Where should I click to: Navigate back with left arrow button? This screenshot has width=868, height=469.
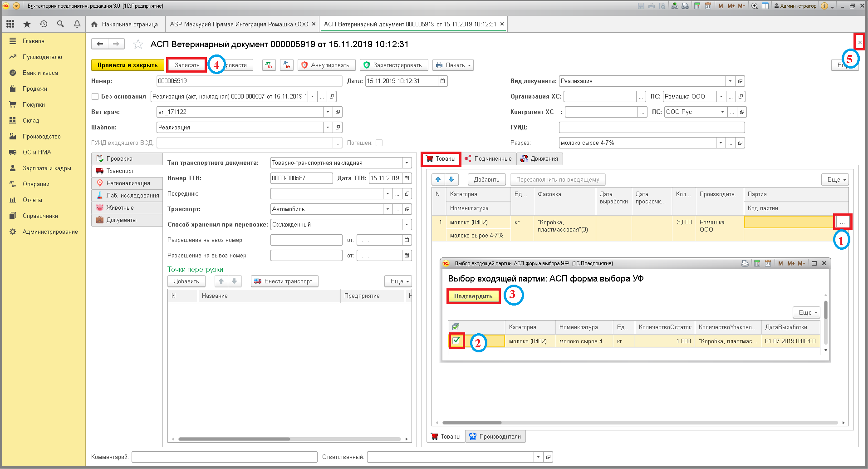(100, 44)
